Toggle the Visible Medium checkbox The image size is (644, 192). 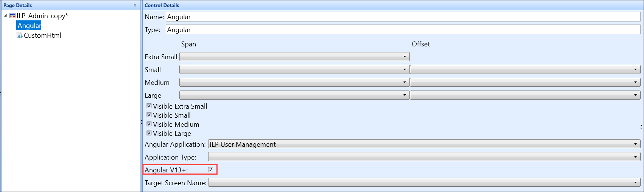149,124
